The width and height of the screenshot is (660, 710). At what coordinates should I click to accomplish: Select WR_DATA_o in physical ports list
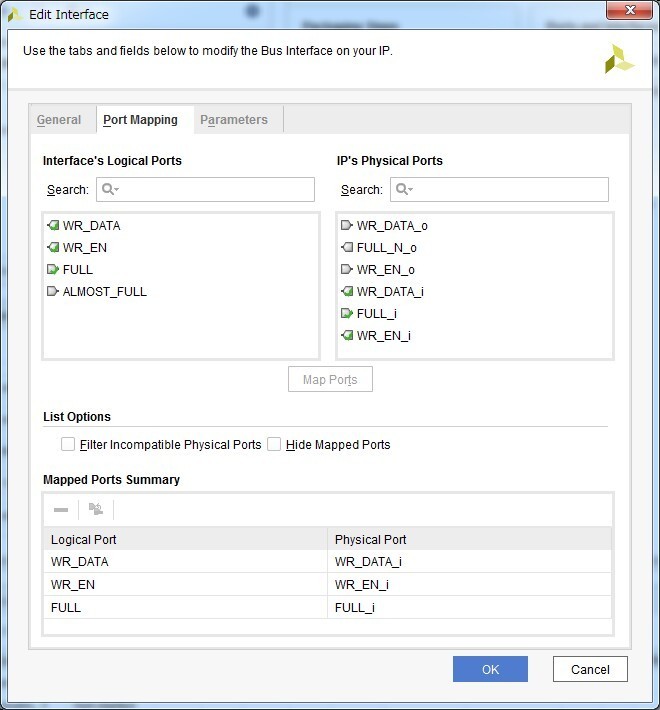(x=392, y=225)
